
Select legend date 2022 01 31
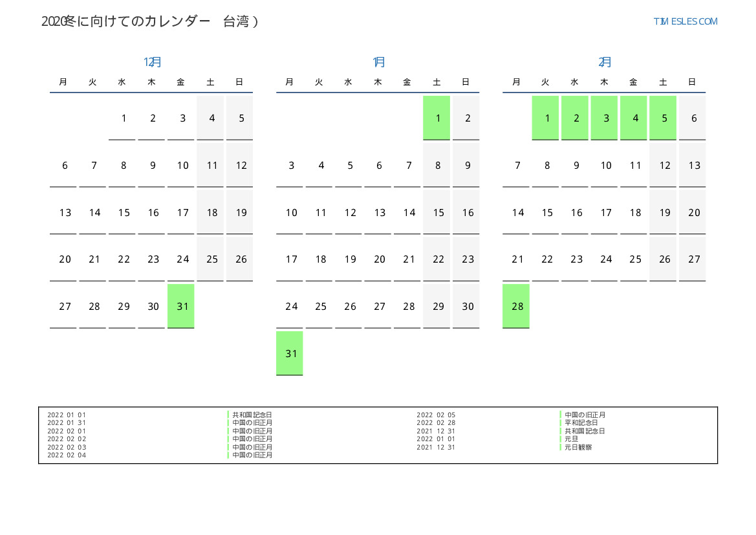coord(67,422)
